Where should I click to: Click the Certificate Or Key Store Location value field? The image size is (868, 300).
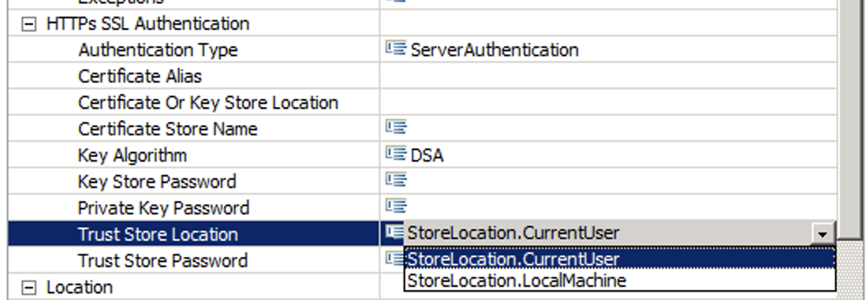tap(609, 102)
